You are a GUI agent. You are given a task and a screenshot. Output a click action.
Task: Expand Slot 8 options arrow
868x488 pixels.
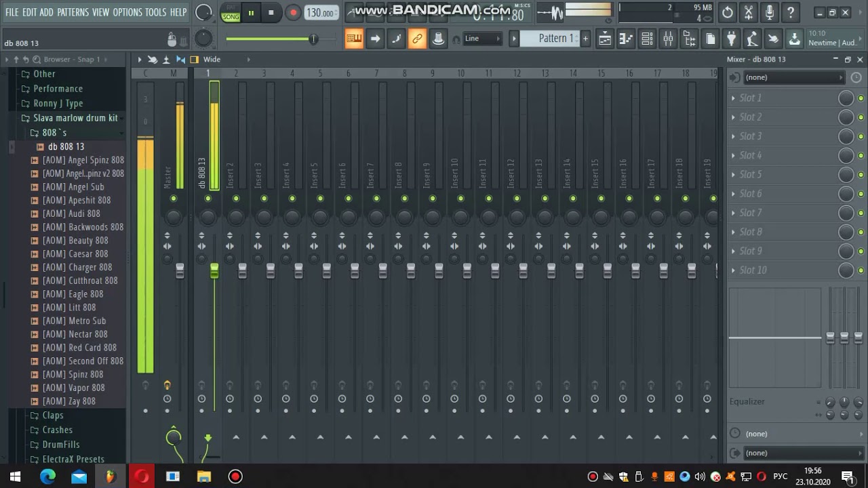click(733, 232)
